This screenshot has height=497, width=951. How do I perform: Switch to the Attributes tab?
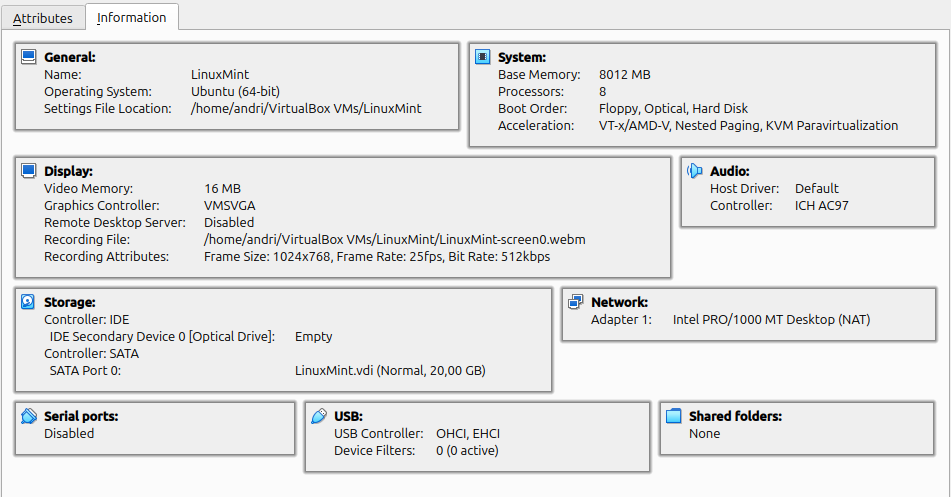pos(42,18)
